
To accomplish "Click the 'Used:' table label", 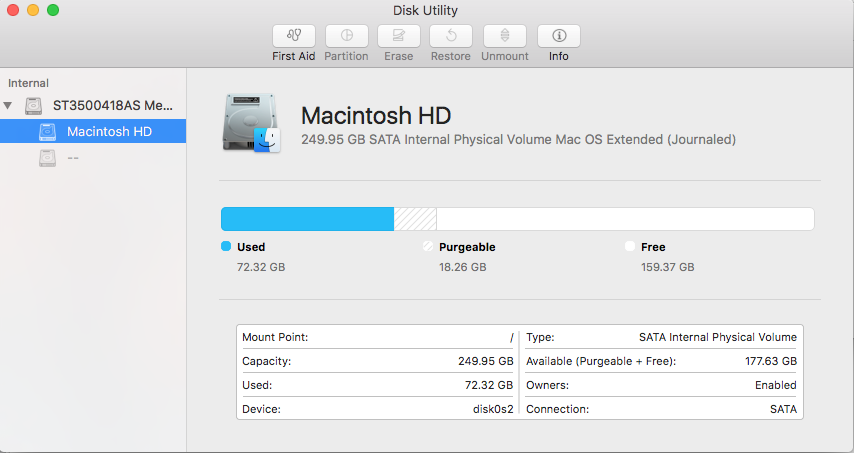I will click(x=257, y=385).
